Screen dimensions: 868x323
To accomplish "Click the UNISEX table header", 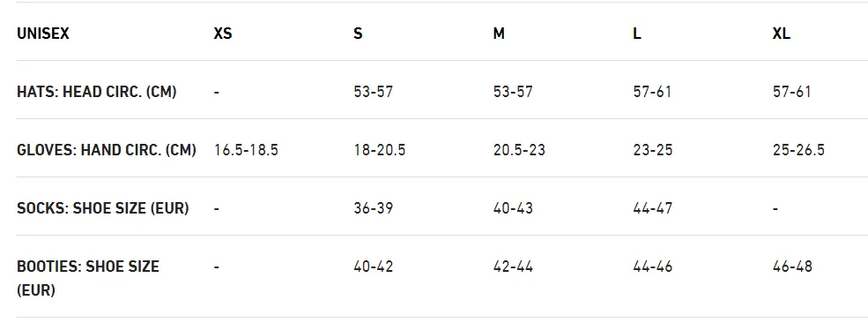I will click(43, 34).
